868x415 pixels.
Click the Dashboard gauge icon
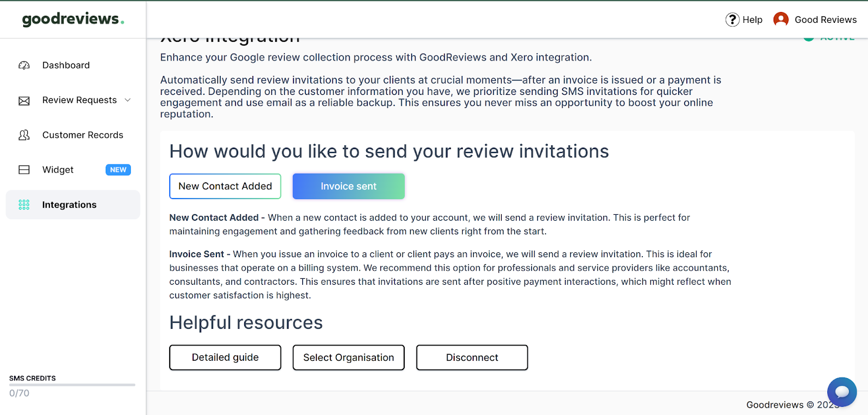[x=24, y=65]
